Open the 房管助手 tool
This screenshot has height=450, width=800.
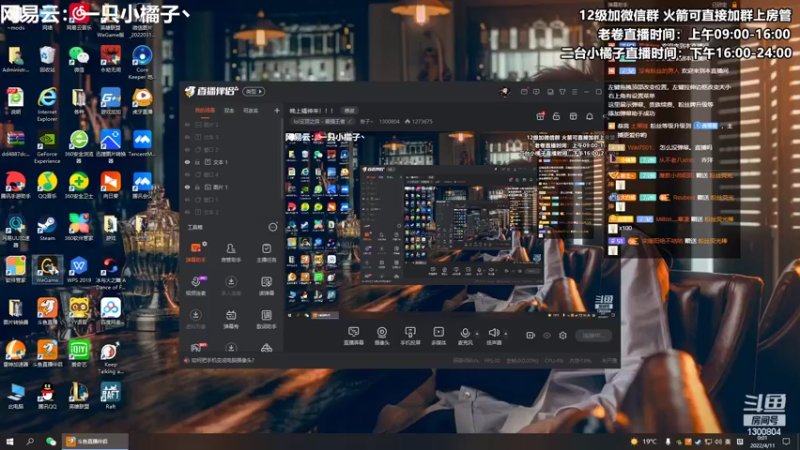click(231, 252)
